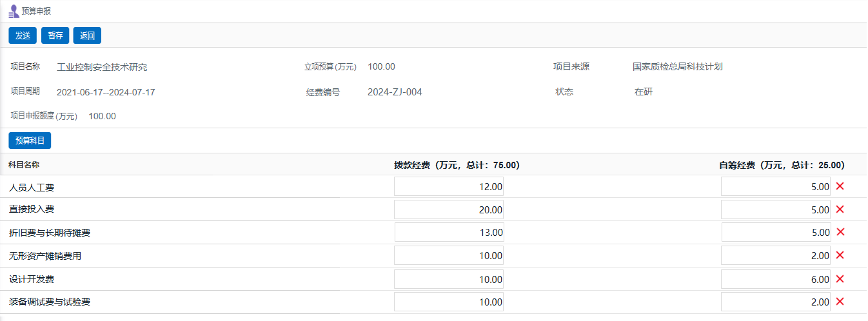Delete the 人员人工费 row with red X

tap(840, 186)
